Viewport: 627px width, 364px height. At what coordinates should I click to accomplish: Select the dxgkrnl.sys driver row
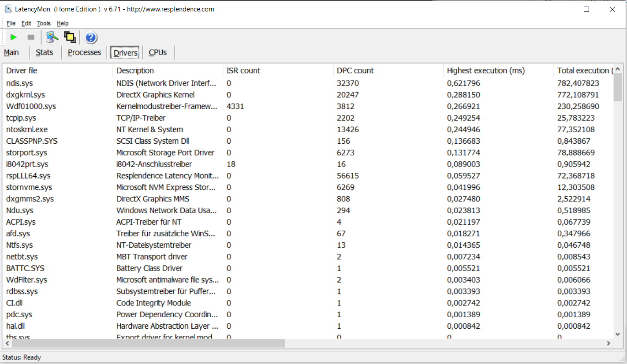tap(308, 95)
